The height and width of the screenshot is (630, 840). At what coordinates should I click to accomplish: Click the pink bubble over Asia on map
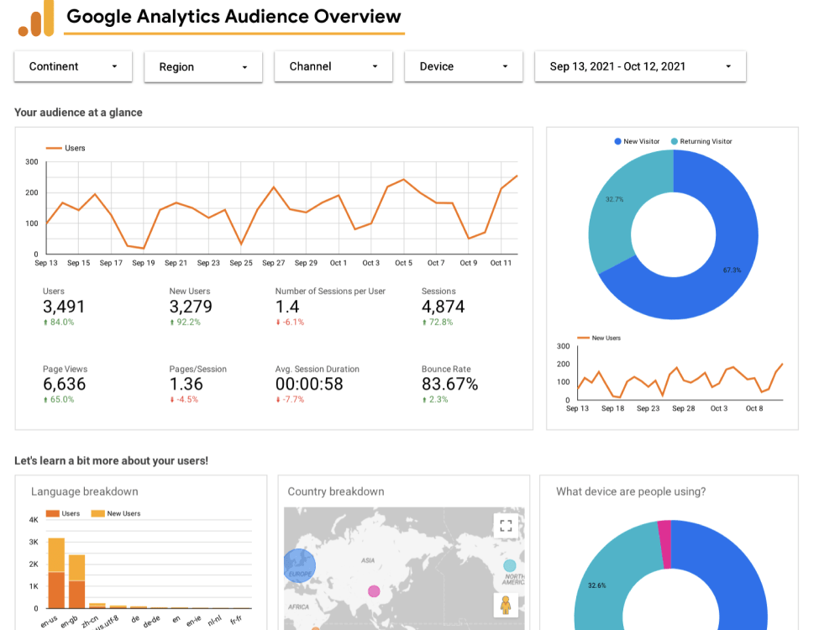click(374, 591)
